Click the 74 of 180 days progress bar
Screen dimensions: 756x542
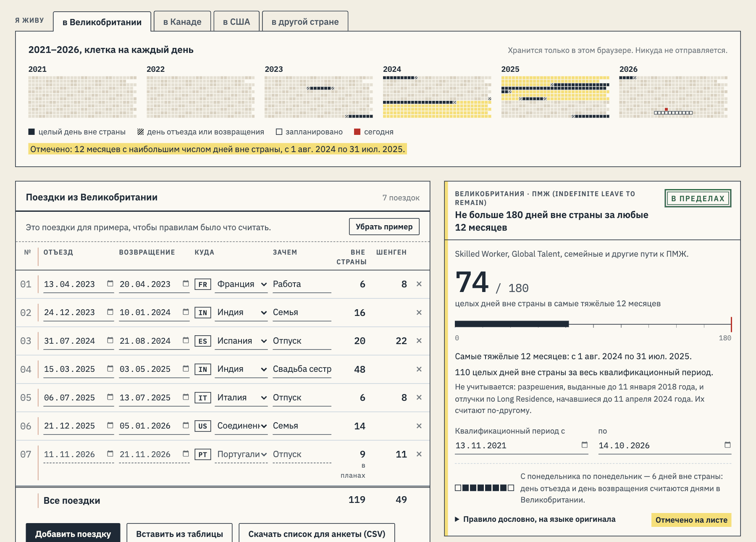pos(593,324)
